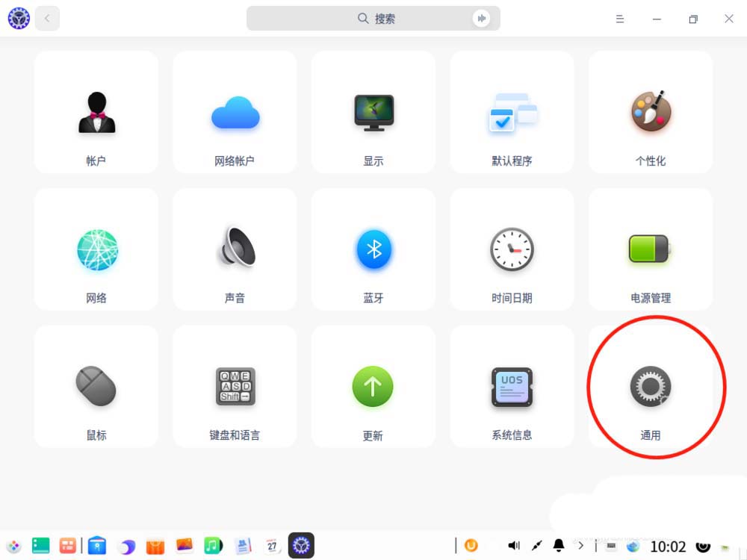Open the 声音 sound settings
Viewport: 747px width, 560px height.
click(235, 249)
